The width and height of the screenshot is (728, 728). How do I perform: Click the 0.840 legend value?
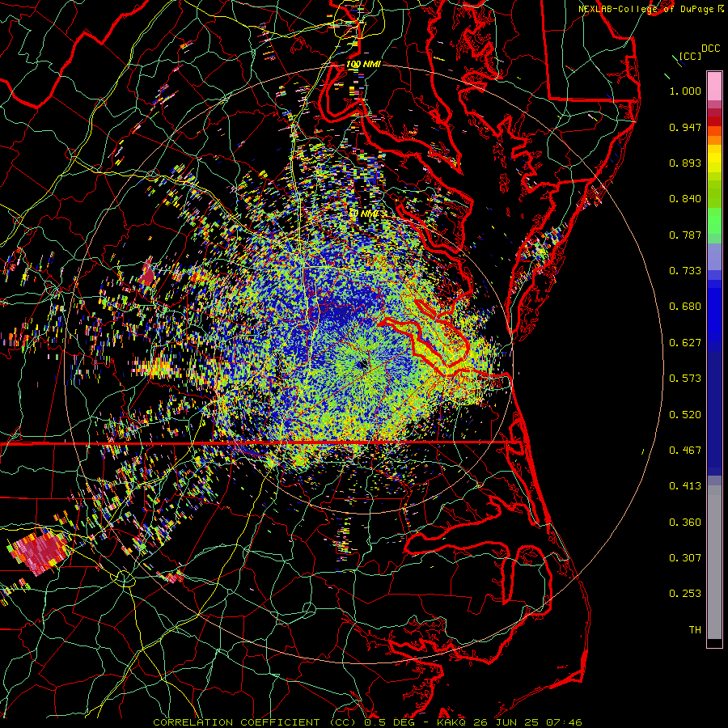click(x=685, y=199)
